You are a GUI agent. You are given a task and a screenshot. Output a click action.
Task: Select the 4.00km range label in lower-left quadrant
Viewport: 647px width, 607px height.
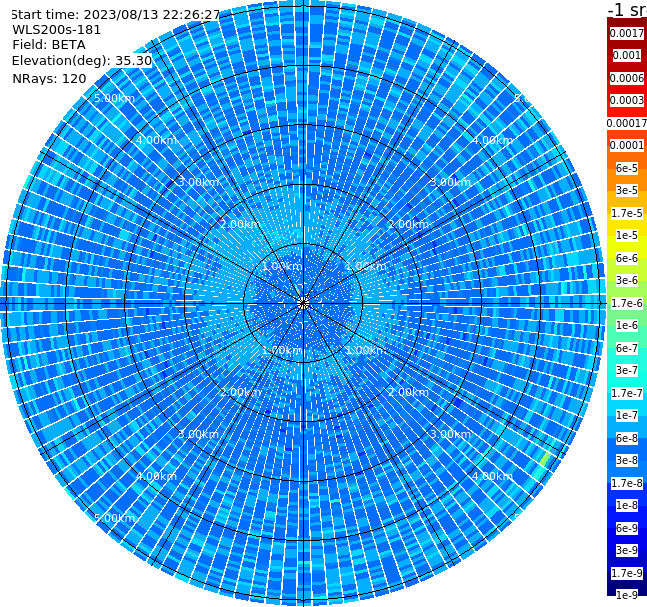point(156,476)
